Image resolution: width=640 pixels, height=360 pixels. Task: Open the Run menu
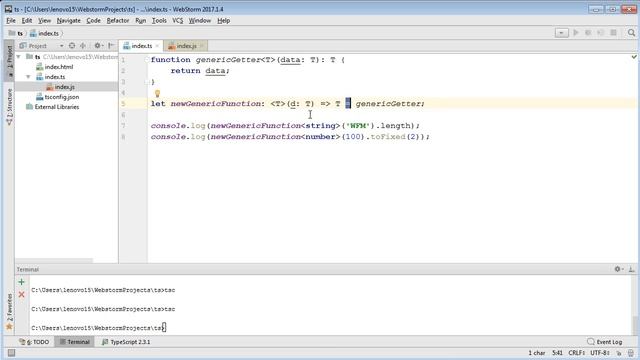tap(140, 20)
